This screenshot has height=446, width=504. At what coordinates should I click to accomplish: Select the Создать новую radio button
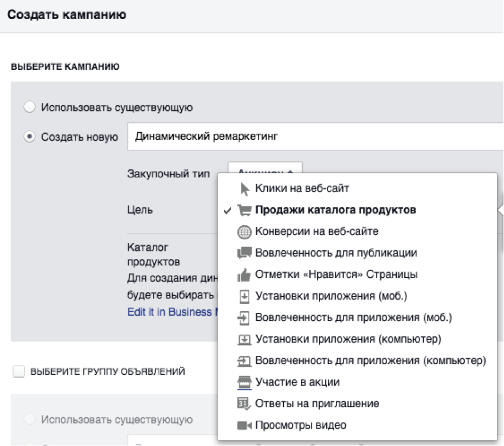point(29,137)
